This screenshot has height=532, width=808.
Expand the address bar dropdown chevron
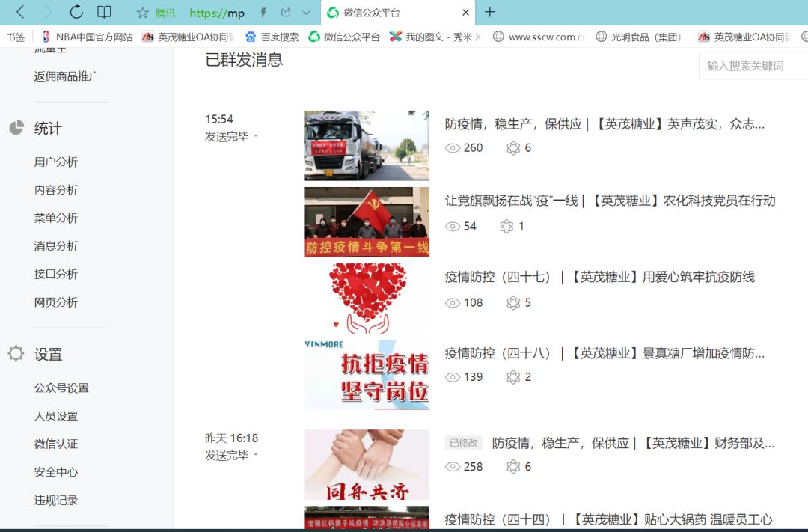pos(306,13)
